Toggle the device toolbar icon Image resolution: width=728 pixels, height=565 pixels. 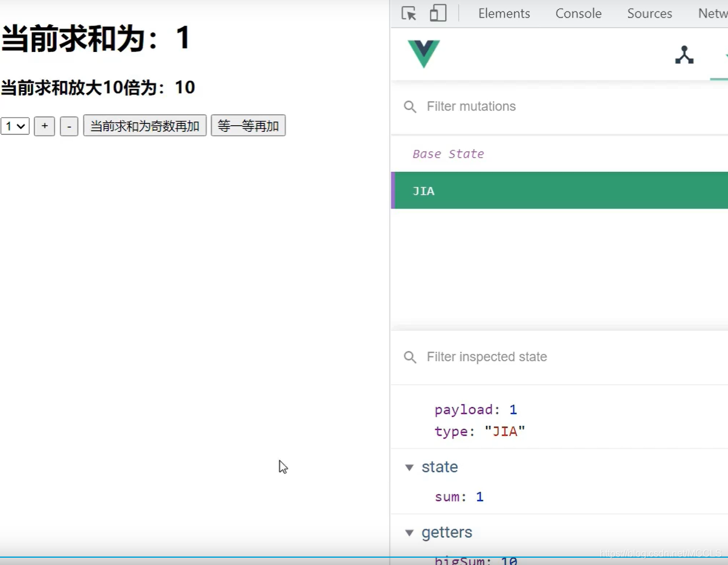pyautogui.click(x=438, y=13)
